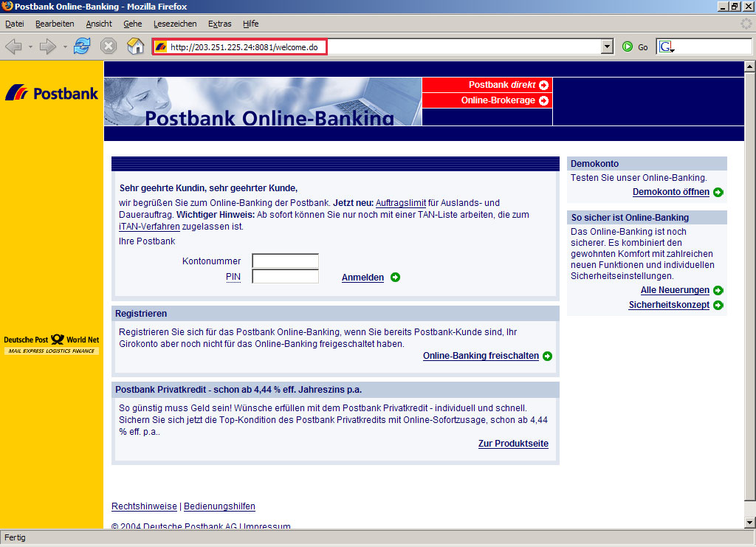Viewport: 756px width, 547px height.
Task: Click the Google search engine icon
Action: (x=667, y=47)
